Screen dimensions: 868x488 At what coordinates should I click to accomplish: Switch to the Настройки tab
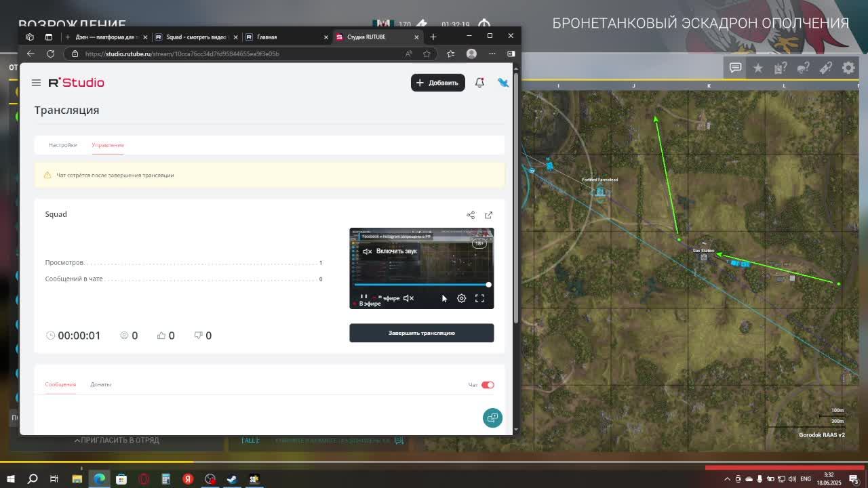point(62,145)
